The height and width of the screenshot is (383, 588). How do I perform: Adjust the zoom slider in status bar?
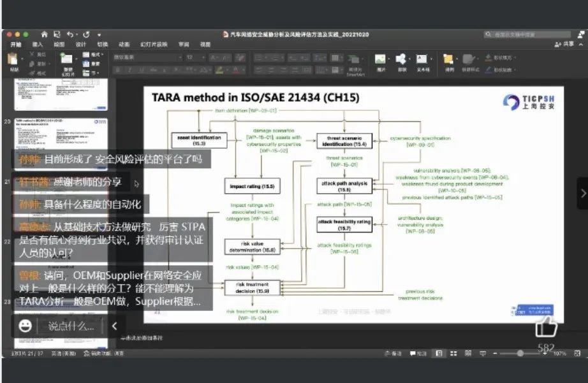[520, 353]
